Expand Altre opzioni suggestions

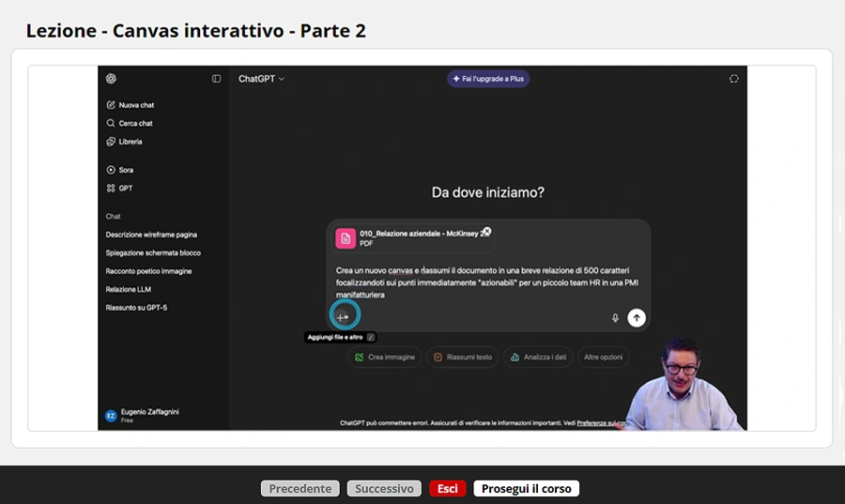[x=603, y=357]
